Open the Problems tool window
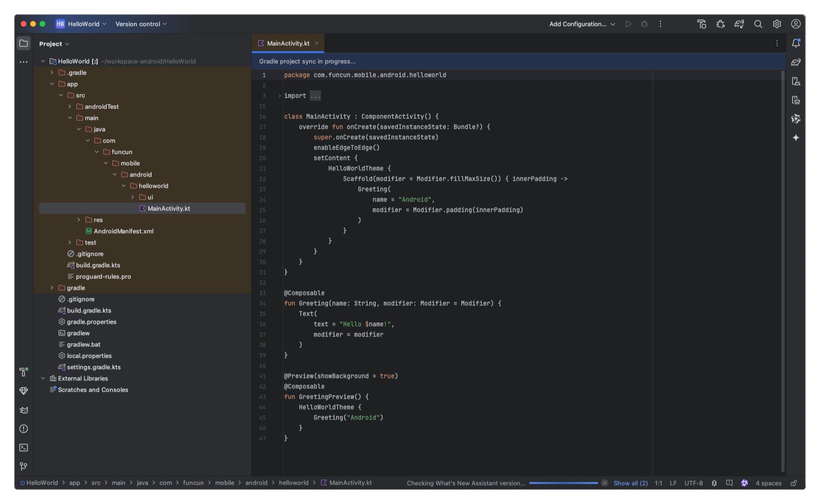 (24, 429)
